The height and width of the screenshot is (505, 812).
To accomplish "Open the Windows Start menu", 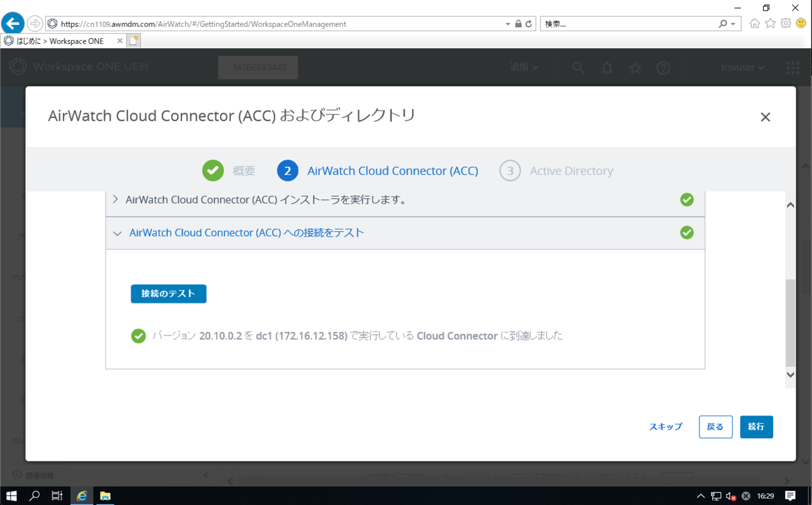I will [x=11, y=496].
